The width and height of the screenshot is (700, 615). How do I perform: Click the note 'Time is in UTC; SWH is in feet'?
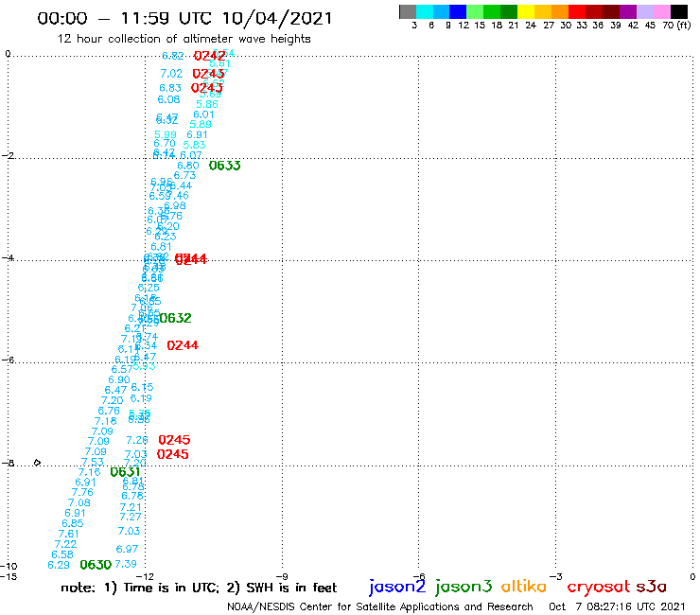(199, 588)
